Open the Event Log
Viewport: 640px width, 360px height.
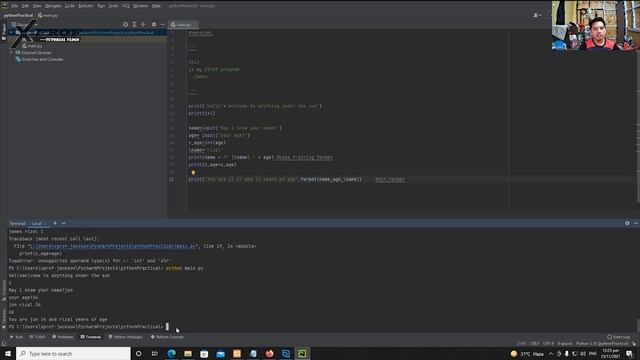[x=618, y=337]
